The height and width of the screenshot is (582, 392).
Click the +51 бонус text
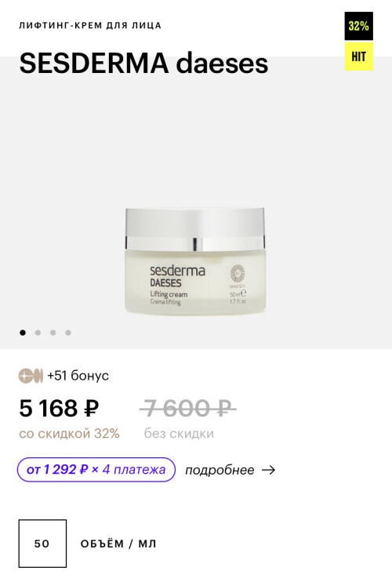(78, 376)
